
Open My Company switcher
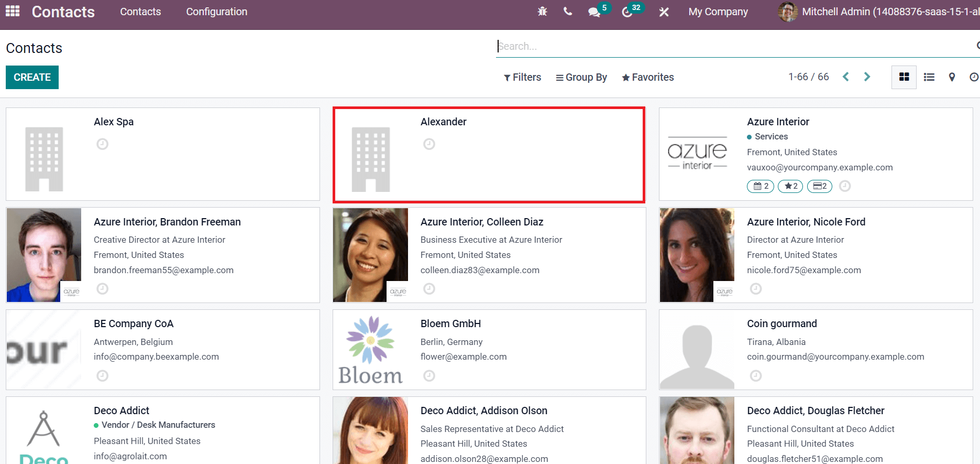pyautogui.click(x=718, y=12)
